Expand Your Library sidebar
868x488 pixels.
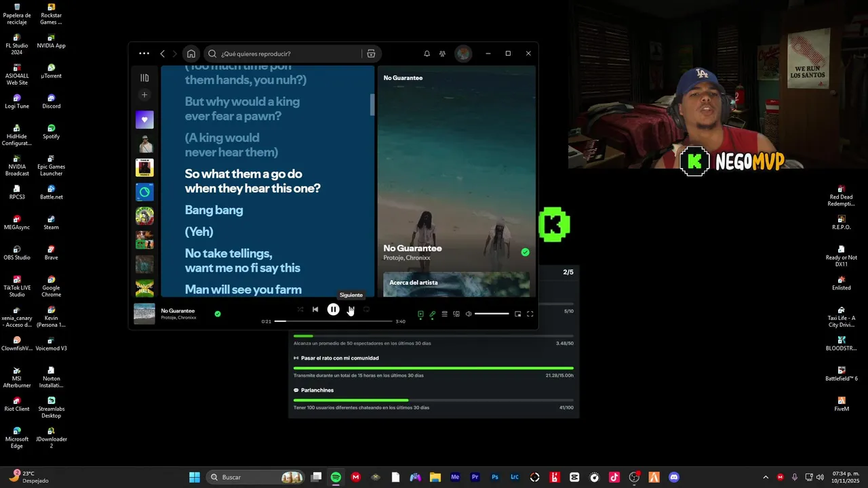pos(144,78)
